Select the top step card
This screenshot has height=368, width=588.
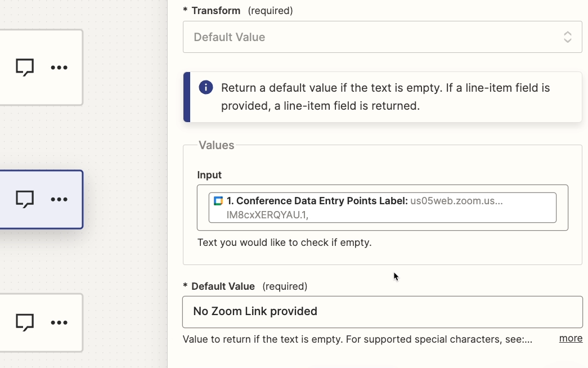click(x=41, y=68)
